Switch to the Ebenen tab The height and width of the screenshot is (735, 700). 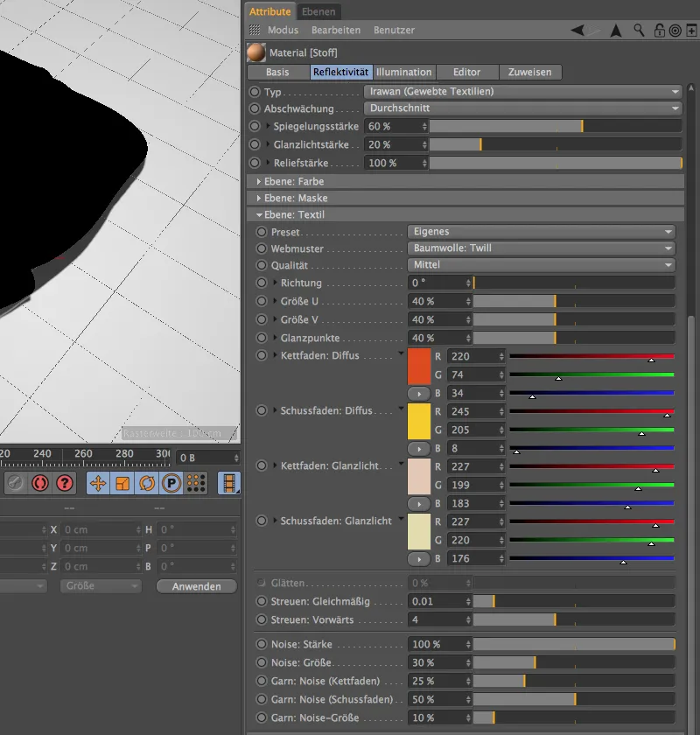(318, 11)
